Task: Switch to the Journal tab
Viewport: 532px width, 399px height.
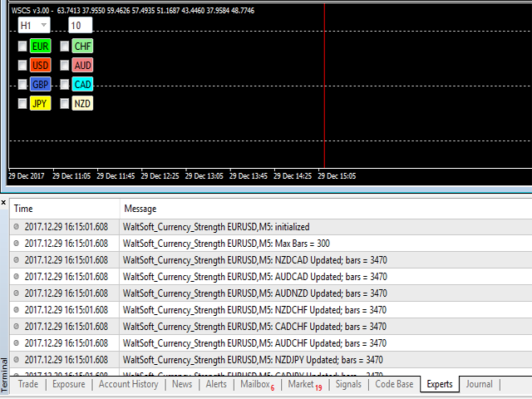Action: click(x=479, y=384)
